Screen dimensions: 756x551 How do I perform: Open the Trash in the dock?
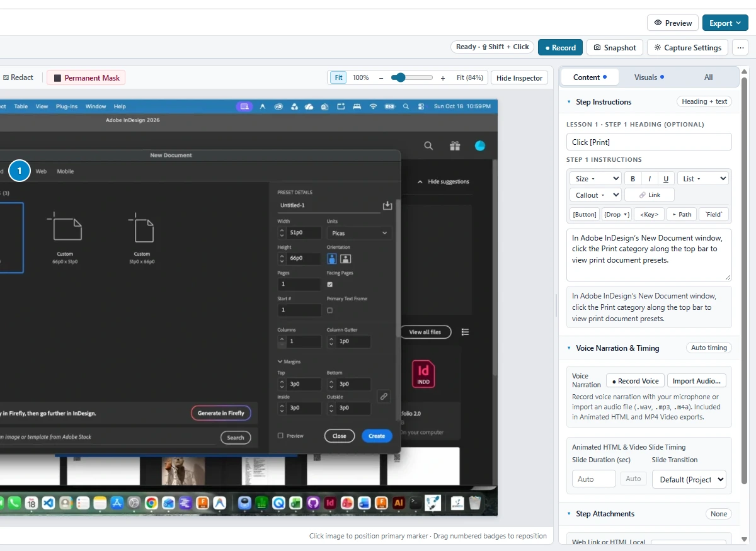pyautogui.click(x=475, y=503)
